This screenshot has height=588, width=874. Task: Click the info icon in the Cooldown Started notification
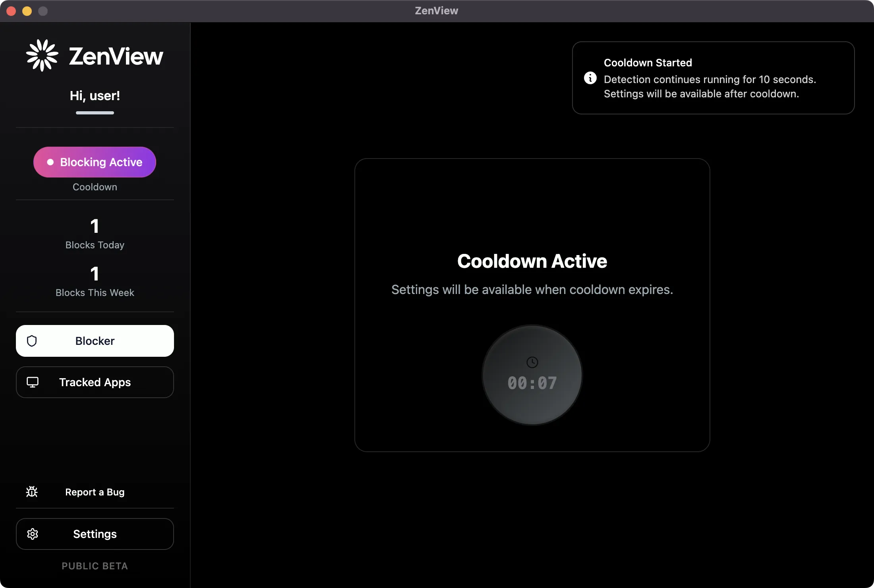click(590, 78)
